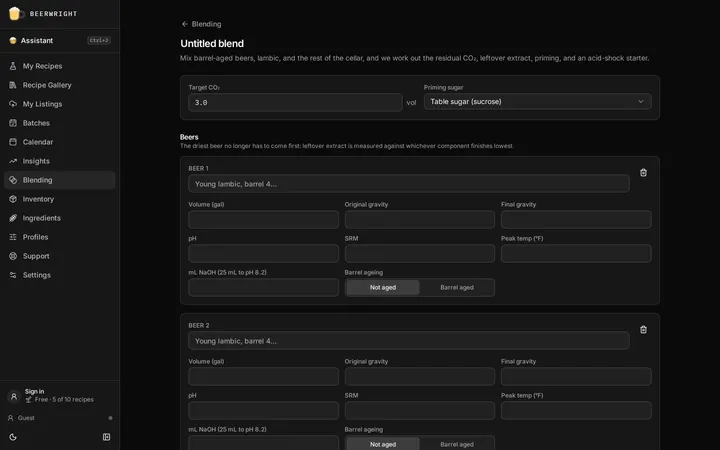Click Beer 2 SRM field
The width and height of the screenshot is (720, 450).
pos(420,411)
